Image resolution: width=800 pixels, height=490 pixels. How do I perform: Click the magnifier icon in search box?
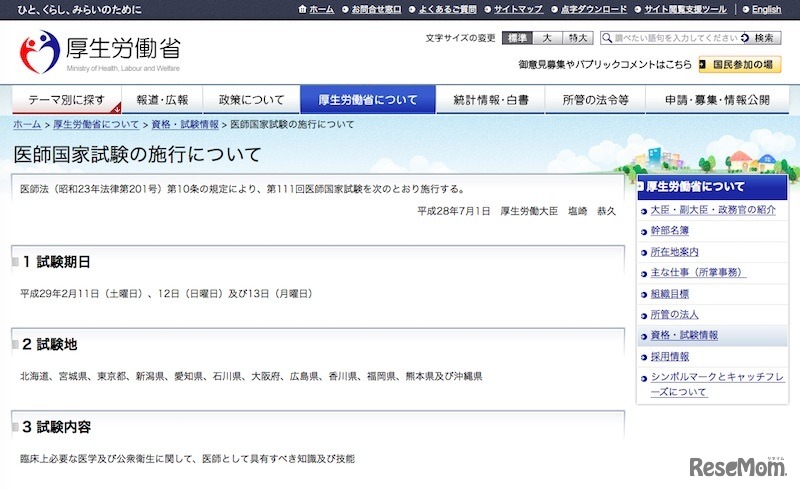tap(607, 38)
